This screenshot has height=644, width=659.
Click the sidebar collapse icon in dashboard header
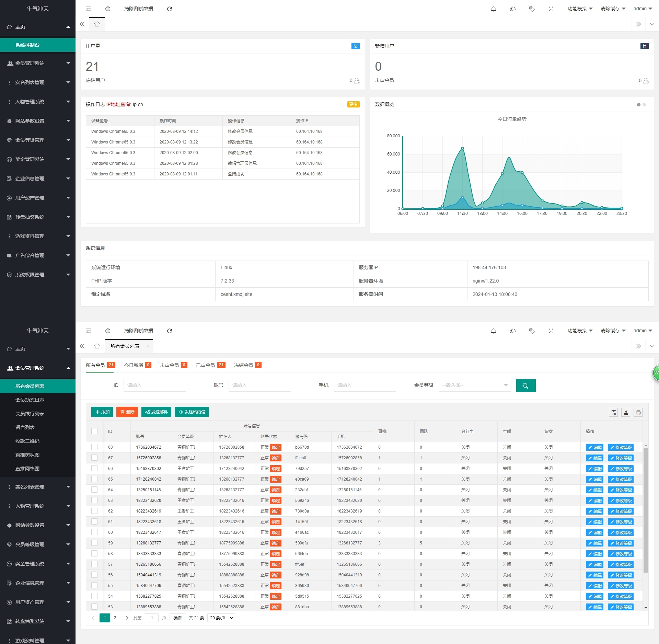tap(89, 9)
